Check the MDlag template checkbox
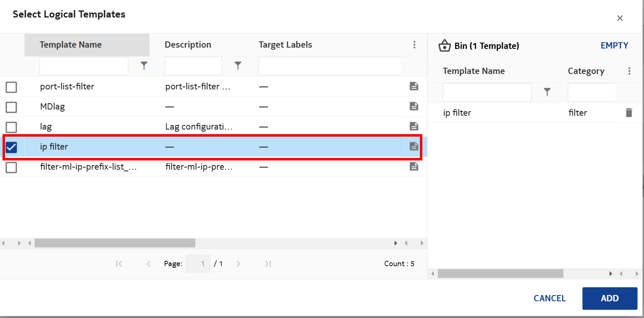This screenshot has height=318, width=644. tap(11, 107)
